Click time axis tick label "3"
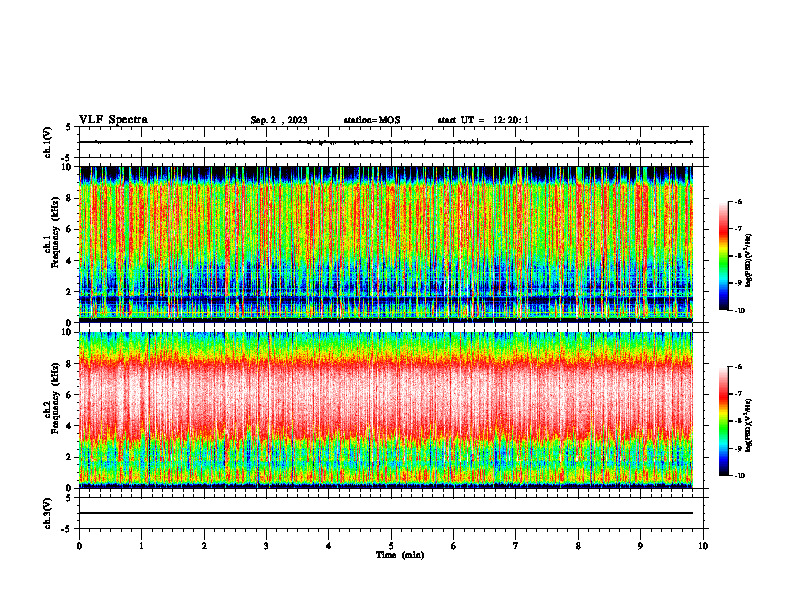This screenshot has height=612, width=792. click(x=266, y=546)
